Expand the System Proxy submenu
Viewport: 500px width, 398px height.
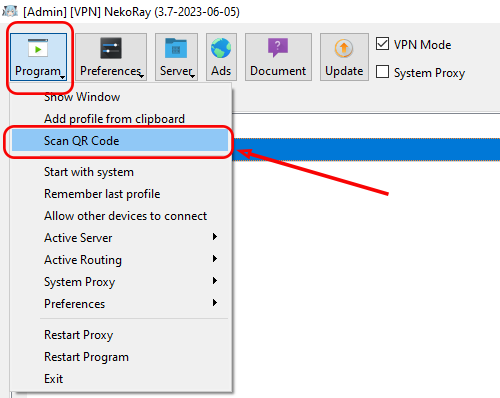pos(121,282)
